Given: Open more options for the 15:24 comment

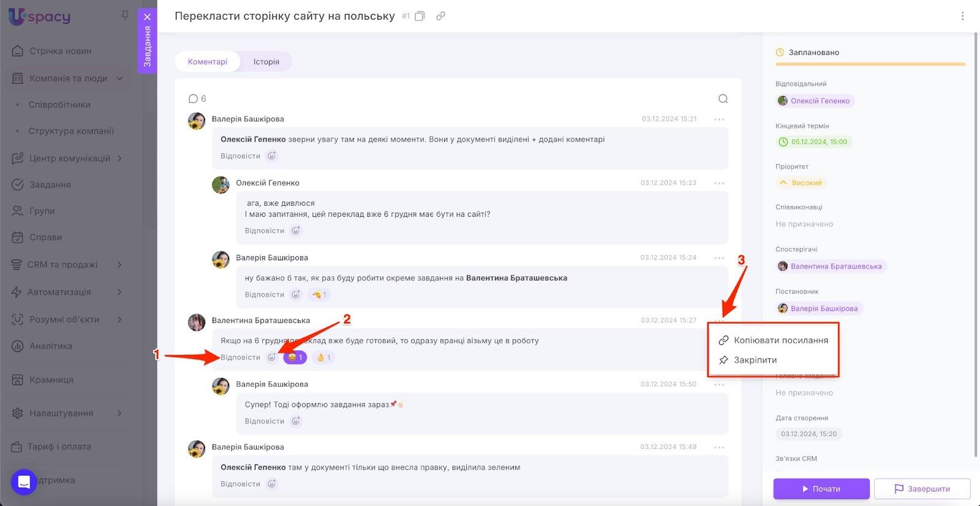Looking at the screenshot, I should (719, 258).
